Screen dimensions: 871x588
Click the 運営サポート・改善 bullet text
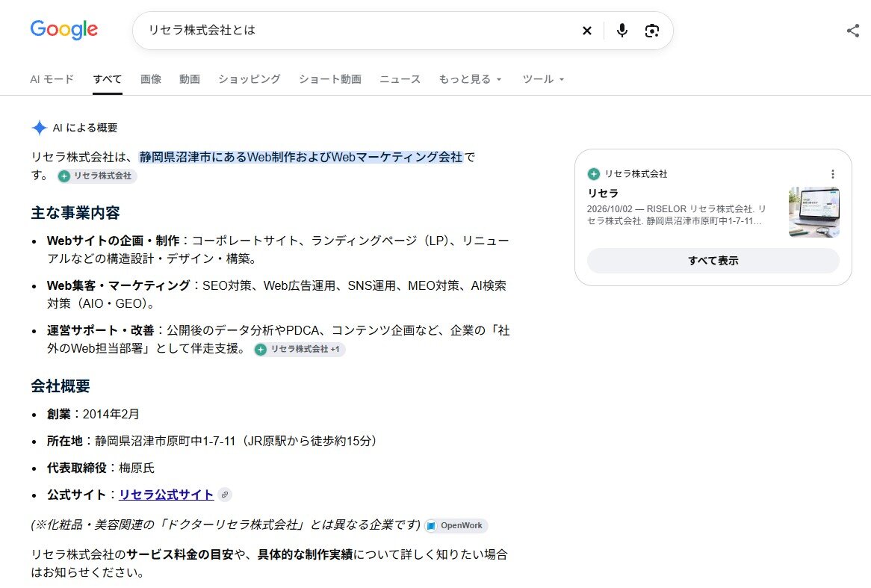[x=279, y=339]
